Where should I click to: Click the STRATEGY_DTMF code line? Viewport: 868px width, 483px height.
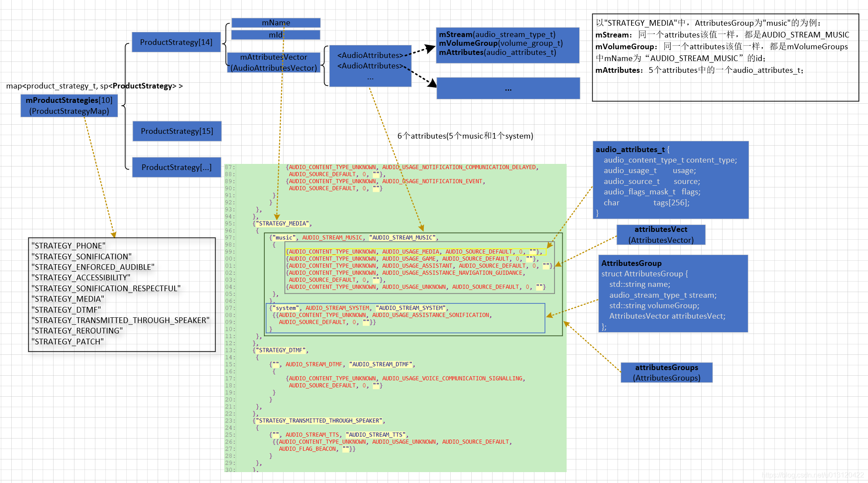pos(281,350)
